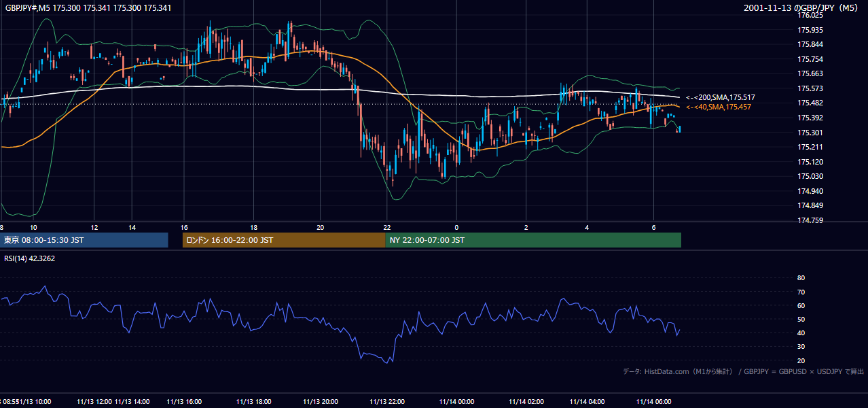Click RSI scale level 60
The height and width of the screenshot is (408, 868).
pos(801,305)
